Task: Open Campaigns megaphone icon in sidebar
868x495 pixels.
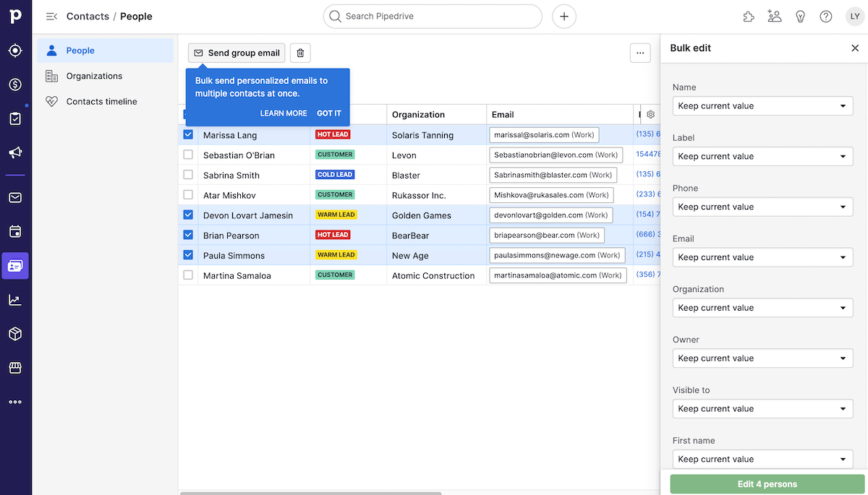Action: [15, 152]
